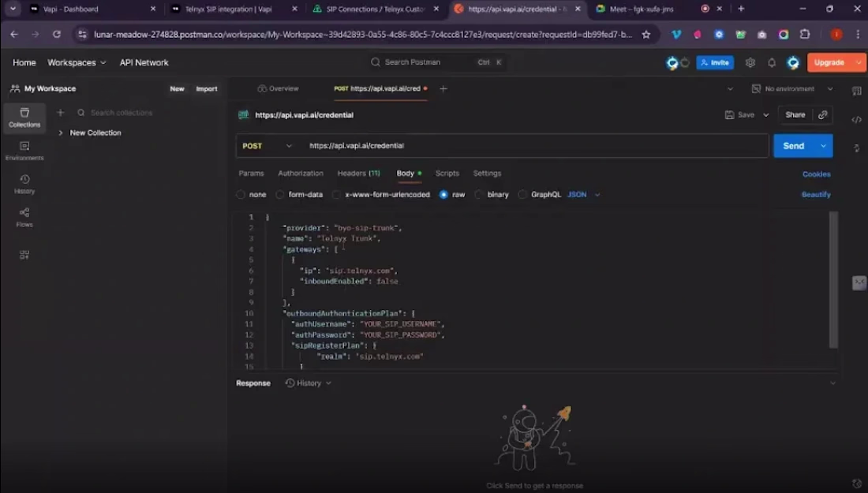
Task: Open a new browser tab
Action: coord(741,9)
